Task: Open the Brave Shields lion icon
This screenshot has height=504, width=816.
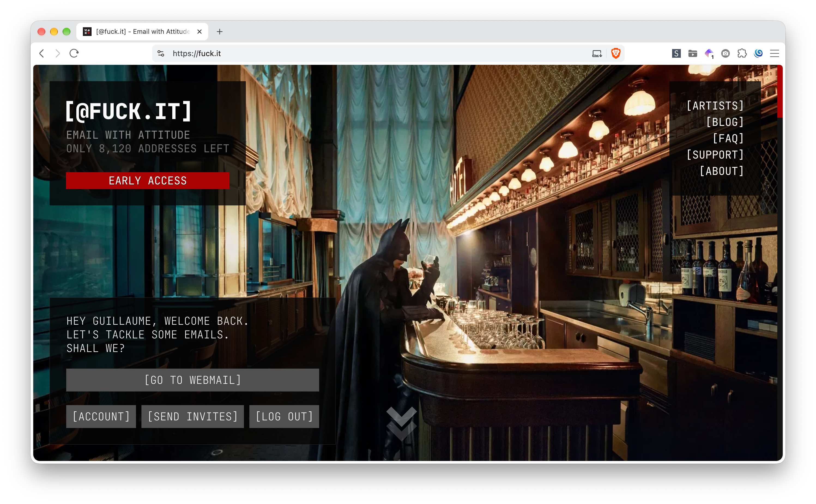Action: 616,53
